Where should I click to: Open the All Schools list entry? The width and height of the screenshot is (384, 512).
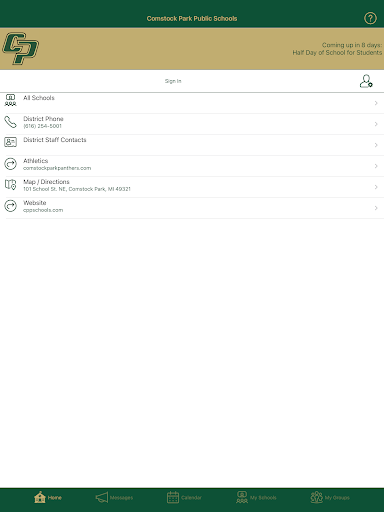click(39, 98)
